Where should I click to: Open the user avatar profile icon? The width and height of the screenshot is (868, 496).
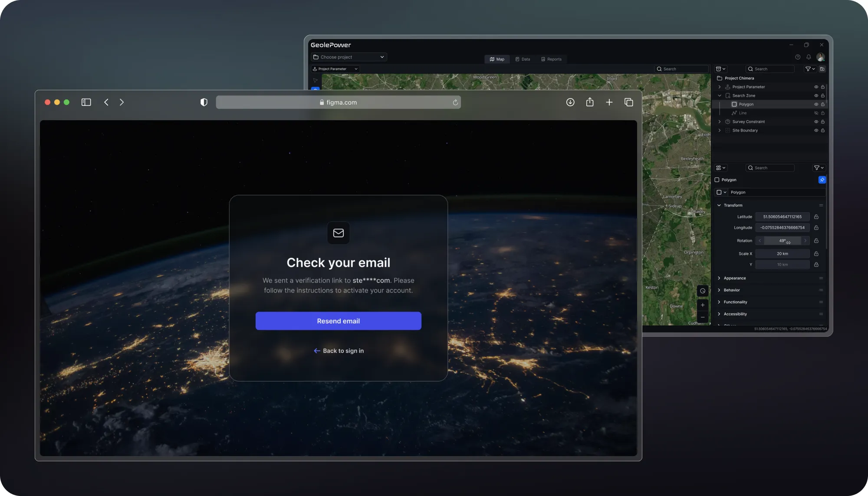[820, 57]
